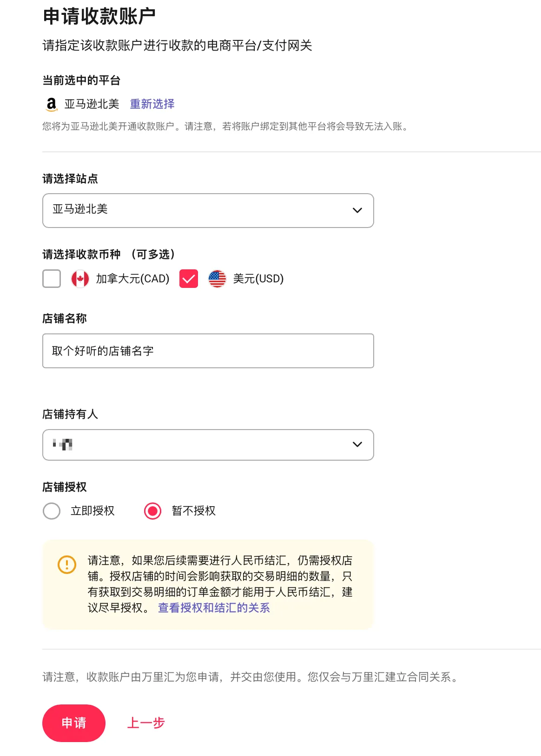This screenshot has height=756, width=541.
Task: Click the US flag icon
Action: coord(217,279)
